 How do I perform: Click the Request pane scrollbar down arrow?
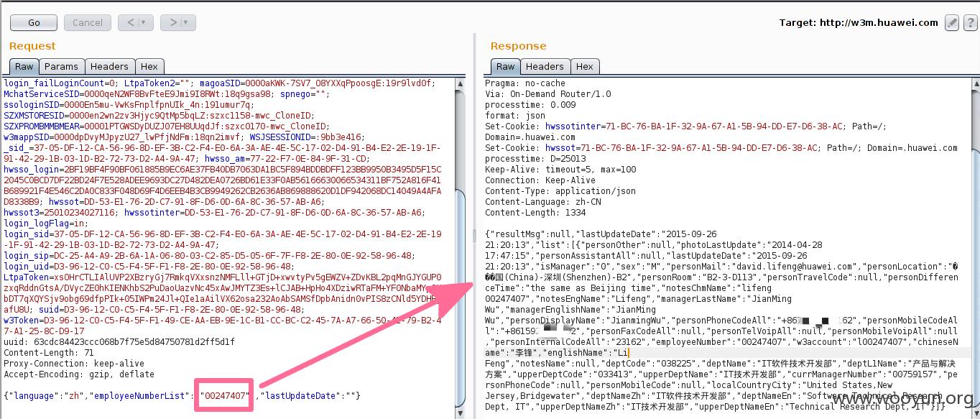click(x=460, y=414)
